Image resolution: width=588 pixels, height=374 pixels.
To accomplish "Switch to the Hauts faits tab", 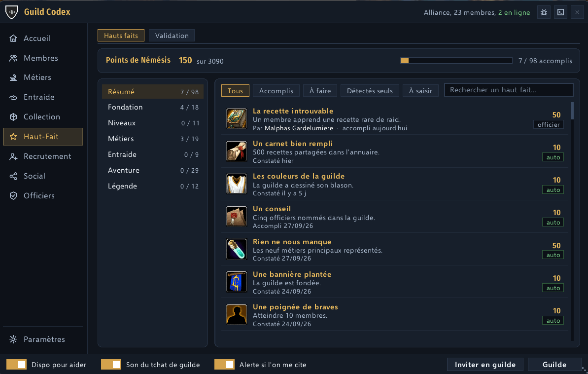I will click(x=121, y=36).
